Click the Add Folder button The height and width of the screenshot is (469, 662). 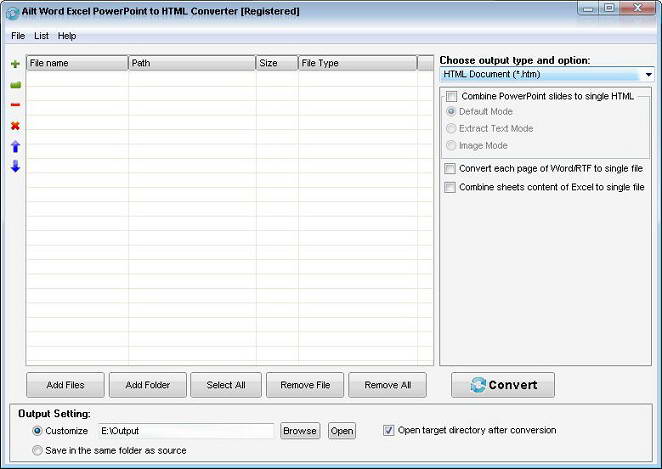(148, 385)
